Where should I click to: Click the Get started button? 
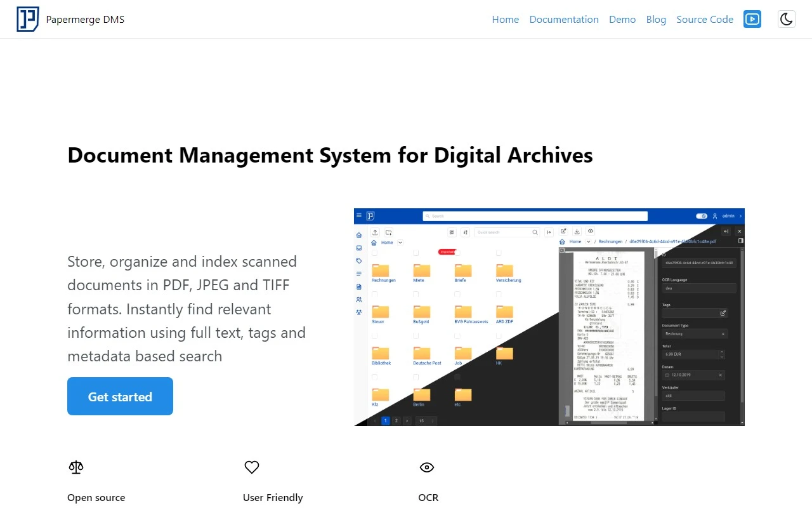120,396
